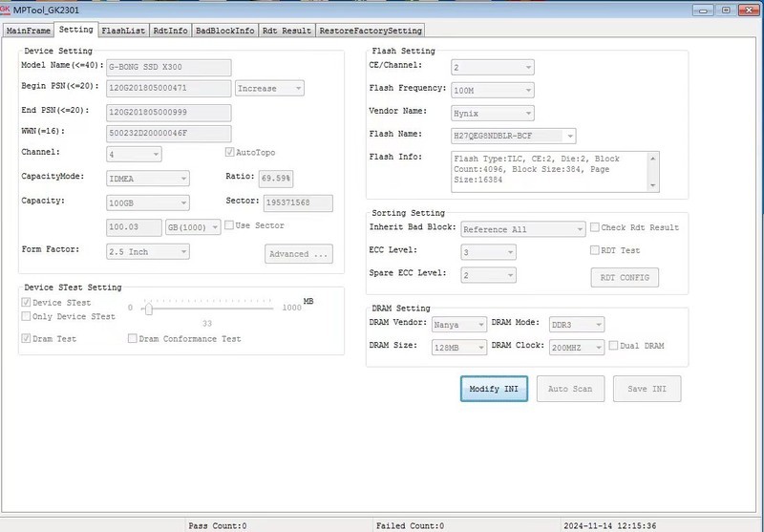This screenshot has width=764, height=532.
Task: Enable Dram Conformance Test checkbox
Action: click(x=133, y=339)
